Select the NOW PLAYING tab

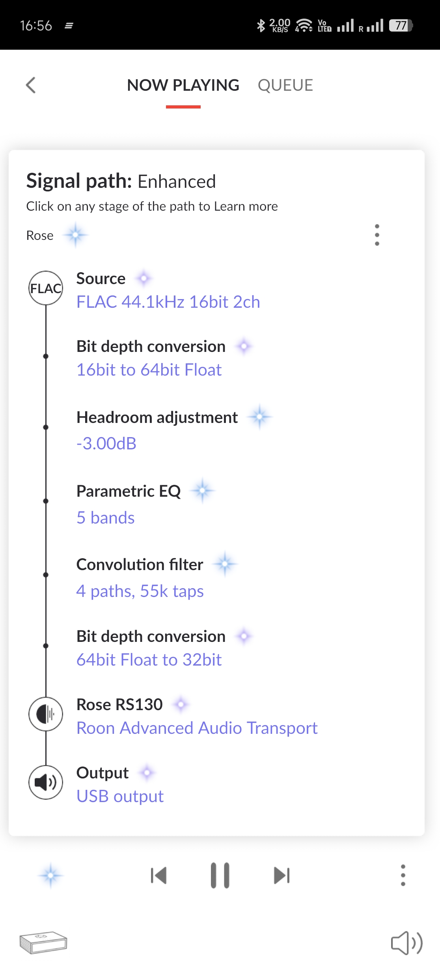(183, 85)
